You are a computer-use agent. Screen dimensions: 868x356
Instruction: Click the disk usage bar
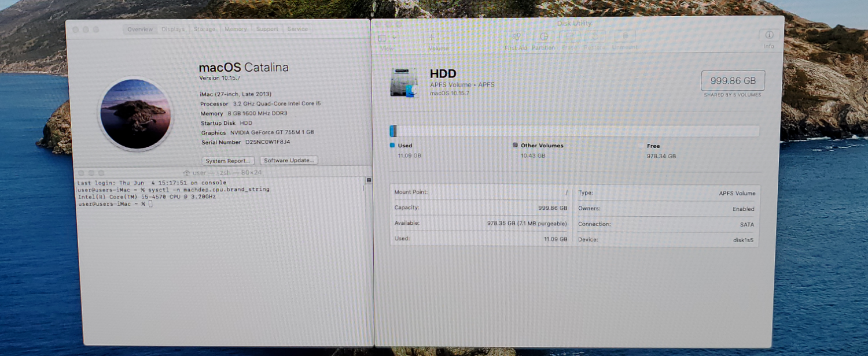click(574, 131)
